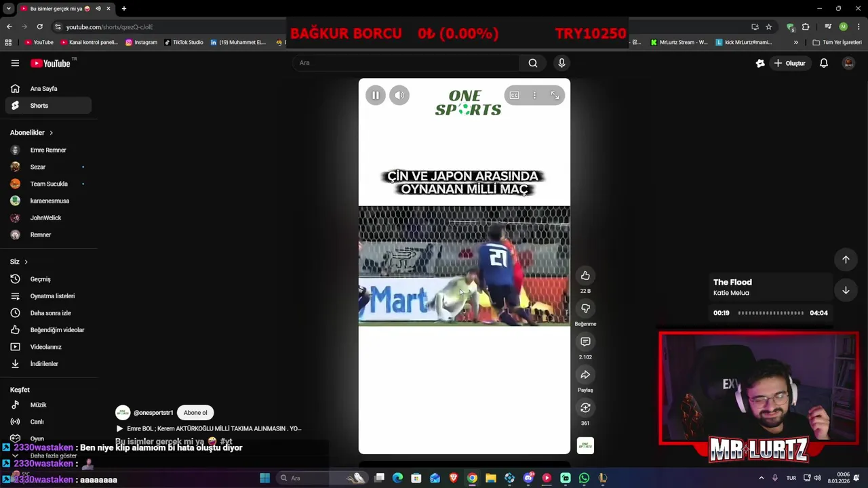Image resolution: width=868 pixels, height=488 pixels.
Task: Click the Abone ol subscribe button
Action: click(x=195, y=413)
